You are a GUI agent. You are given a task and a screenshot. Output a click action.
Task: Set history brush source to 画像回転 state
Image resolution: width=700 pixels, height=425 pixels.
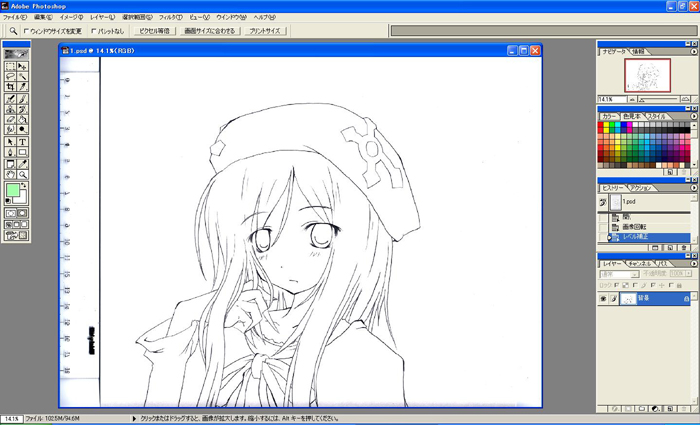click(x=604, y=227)
